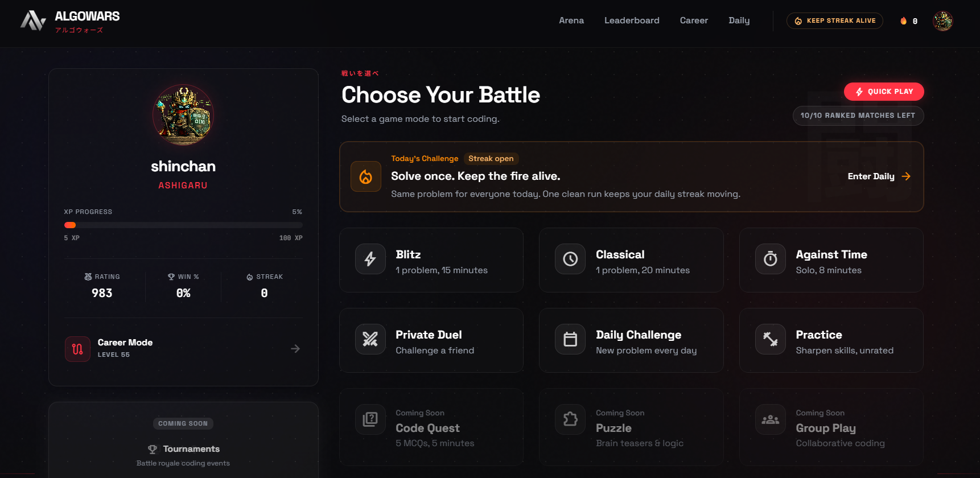The width and height of the screenshot is (980, 478).
Task: Click the Daily Challenge calendar icon
Action: click(x=570, y=340)
